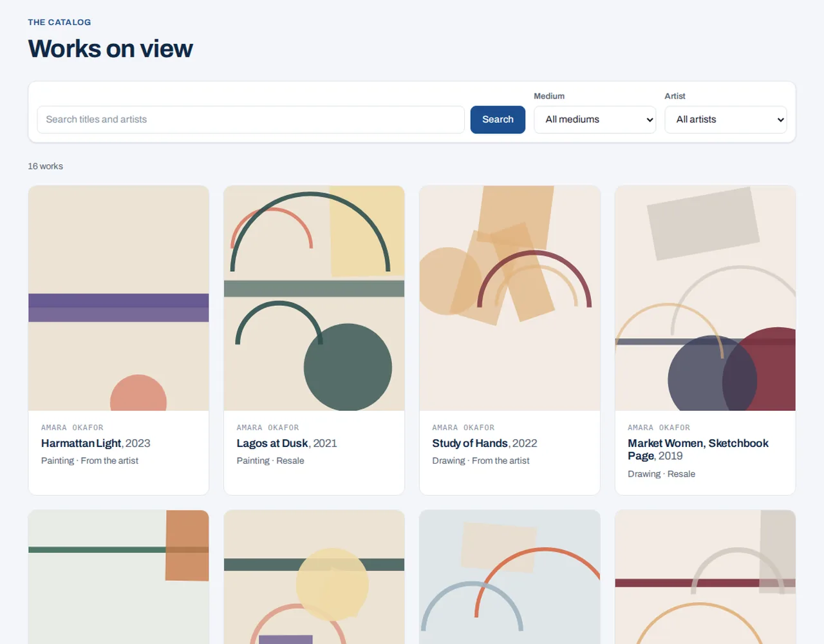Click the Works on view heading
824x644 pixels.
(110, 49)
